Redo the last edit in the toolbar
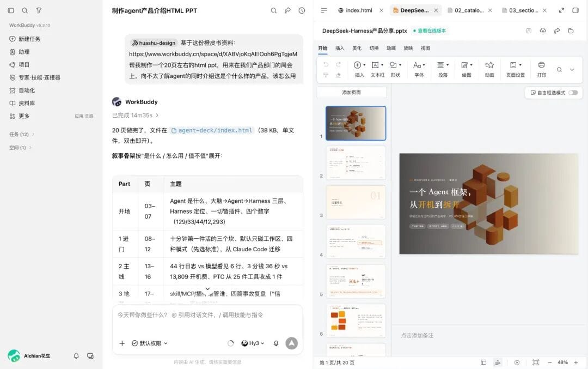The width and height of the screenshot is (588, 369). click(338, 64)
